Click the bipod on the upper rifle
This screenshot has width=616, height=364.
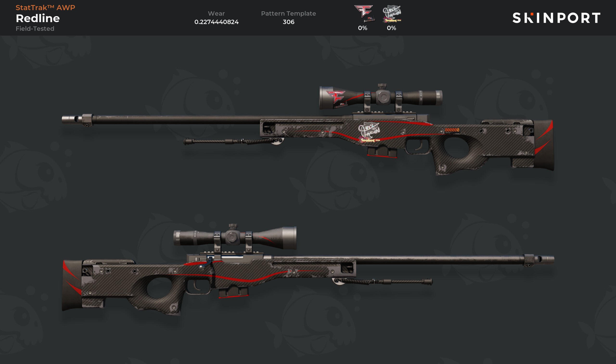(x=233, y=142)
